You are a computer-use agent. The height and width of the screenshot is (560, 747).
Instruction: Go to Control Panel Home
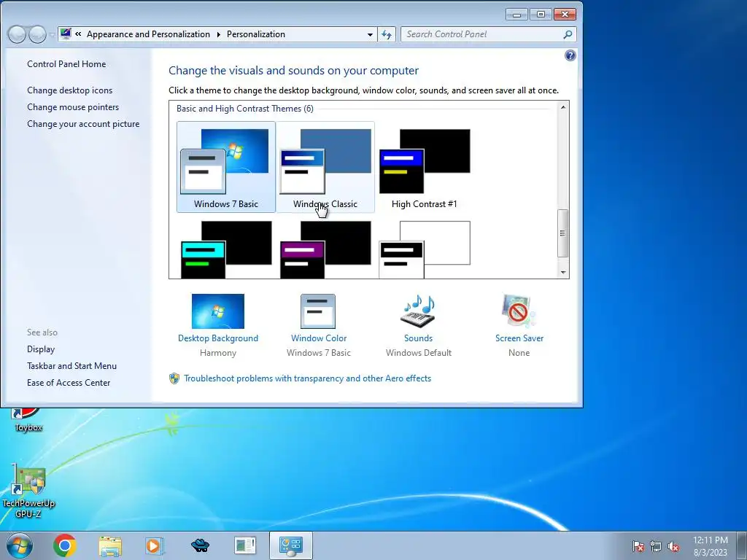66,64
